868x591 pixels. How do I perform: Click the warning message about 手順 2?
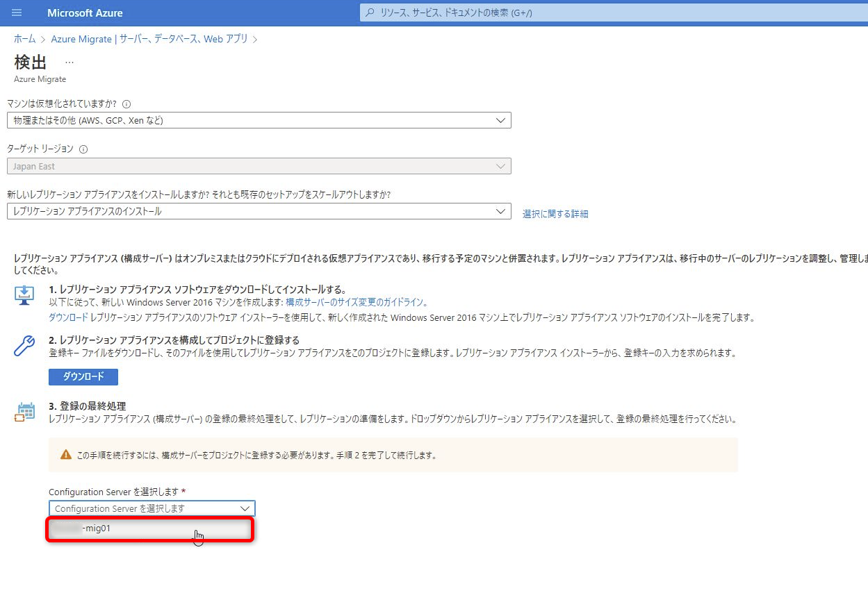[256, 456]
